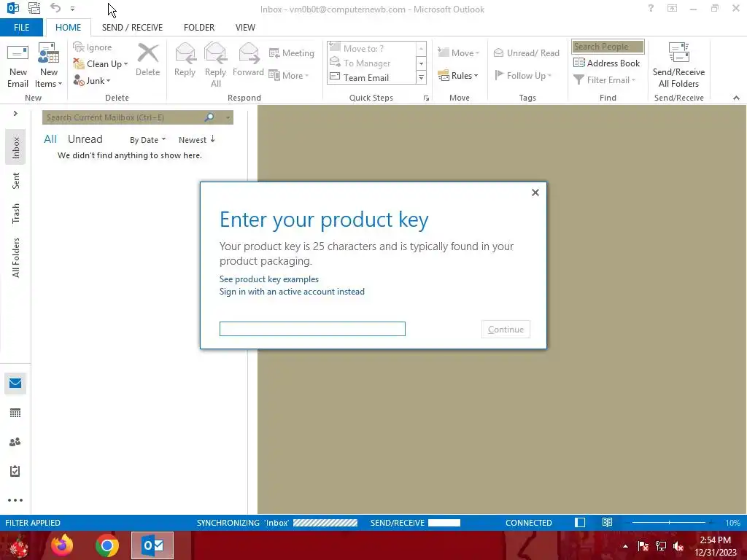The height and width of the screenshot is (560, 747).
Task: Show All messages filter
Action: coord(50,139)
